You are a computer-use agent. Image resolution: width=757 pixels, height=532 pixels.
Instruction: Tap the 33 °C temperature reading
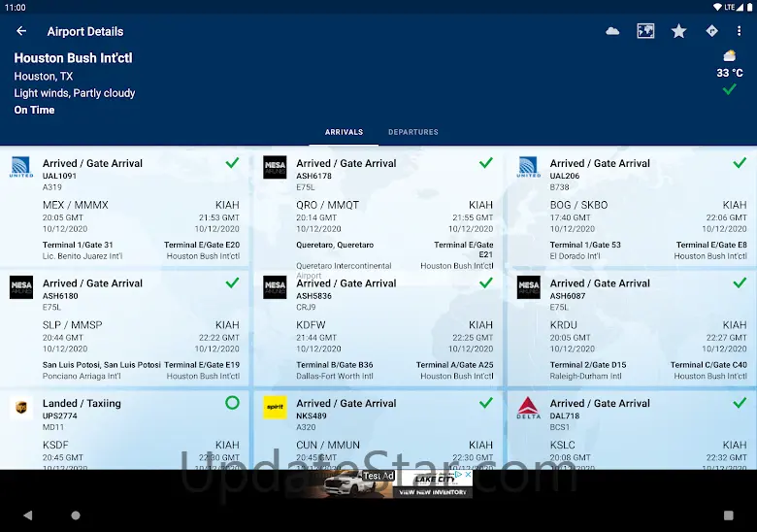[x=730, y=73]
